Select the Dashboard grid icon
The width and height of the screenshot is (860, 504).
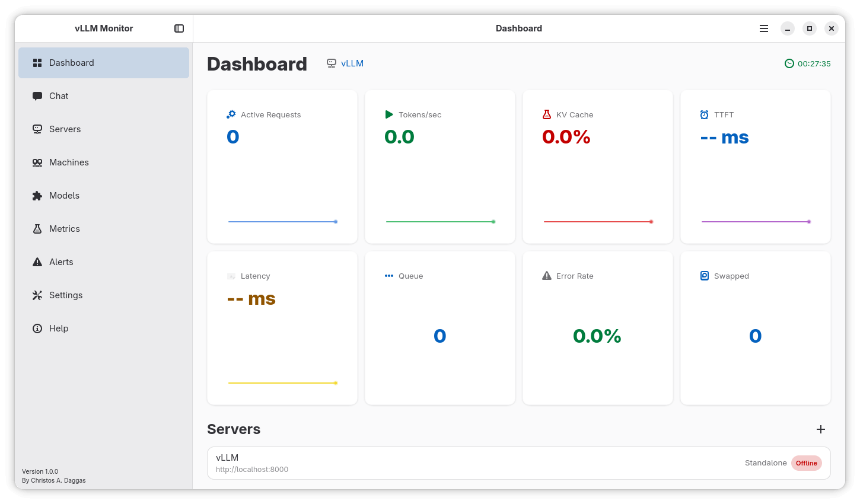pos(37,63)
